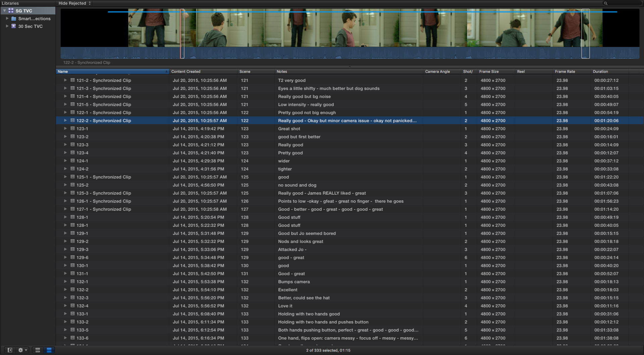Expand the Smart Collections folder
This screenshot has height=355, width=644.
point(7,18)
